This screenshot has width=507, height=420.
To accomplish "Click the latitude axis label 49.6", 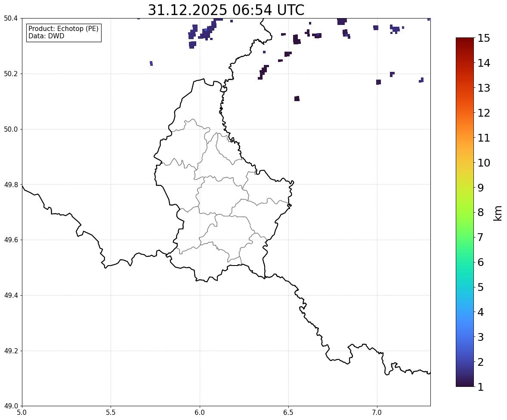I will pos(11,240).
